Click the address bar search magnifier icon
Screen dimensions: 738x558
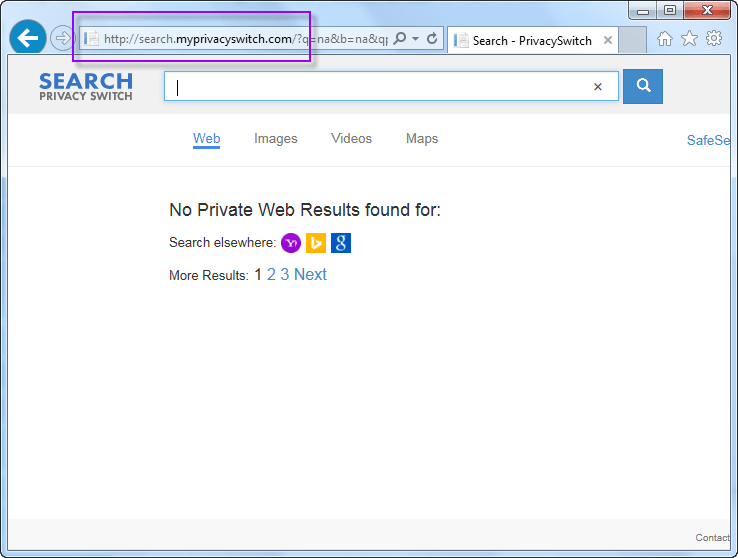pos(400,39)
